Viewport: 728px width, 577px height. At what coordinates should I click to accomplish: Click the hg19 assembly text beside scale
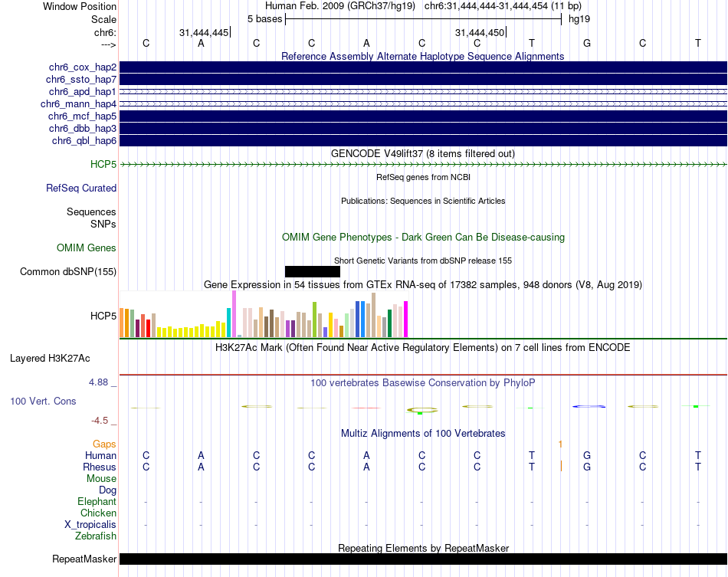[579, 19]
